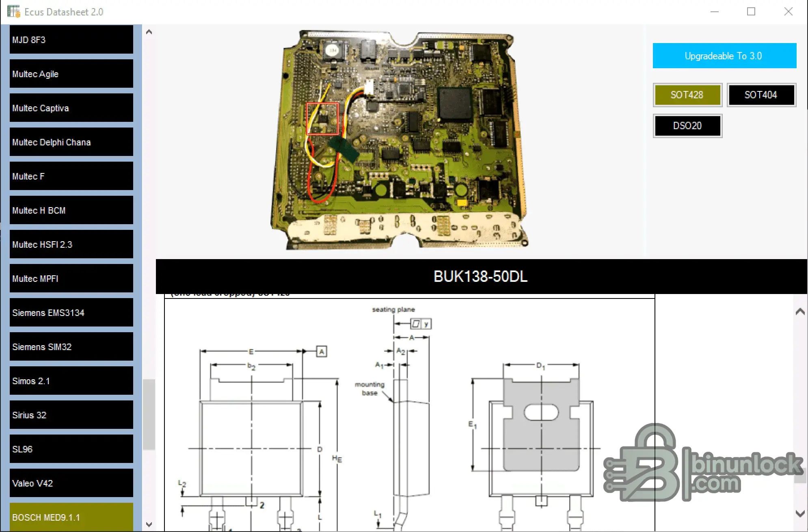
Task: Click the ECU circuit board photo
Action: [400, 139]
